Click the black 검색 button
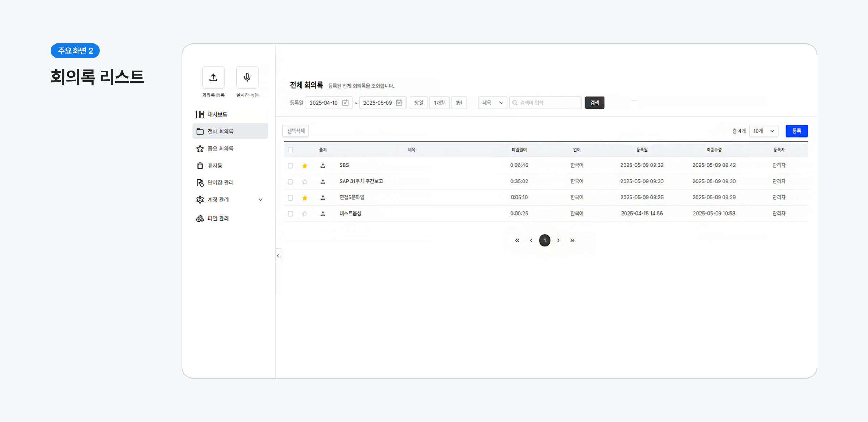The height and width of the screenshot is (422, 868). tap(594, 103)
